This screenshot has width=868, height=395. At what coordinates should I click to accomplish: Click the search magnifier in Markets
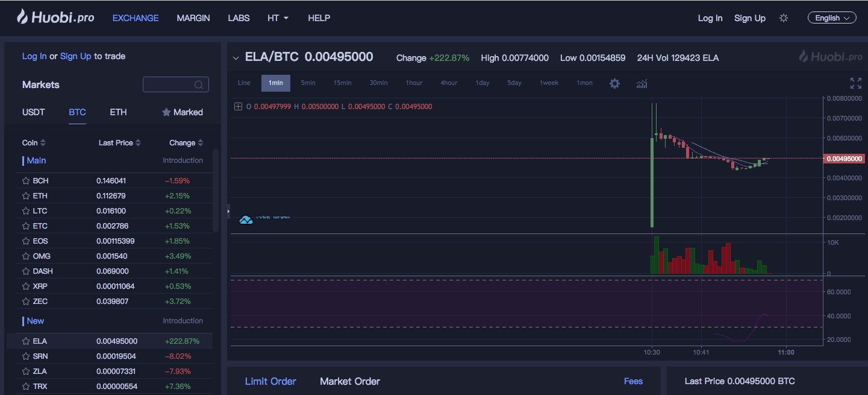tap(199, 85)
